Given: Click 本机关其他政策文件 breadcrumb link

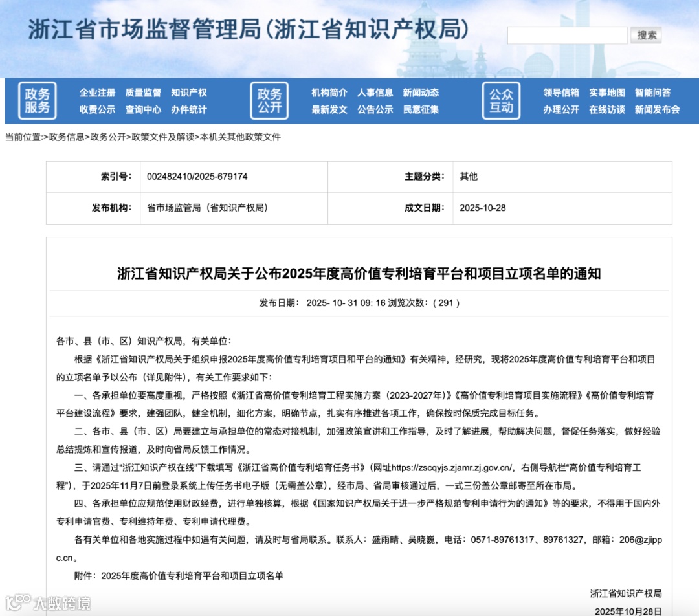Looking at the screenshot, I should point(240,137).
